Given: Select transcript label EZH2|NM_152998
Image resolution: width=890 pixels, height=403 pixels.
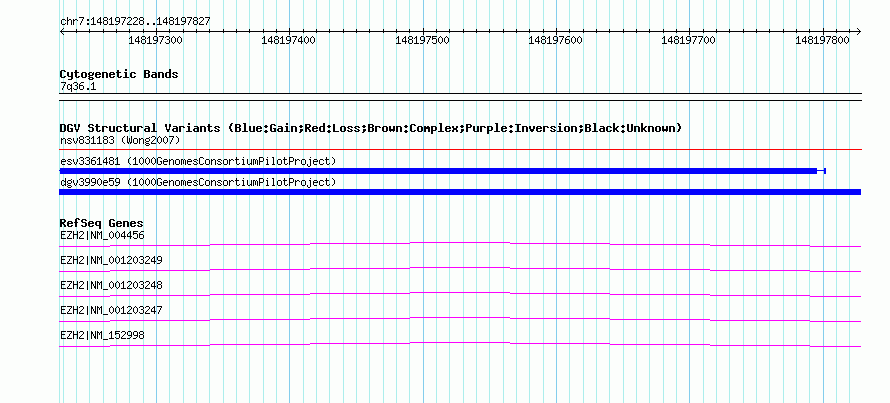Looking at the screenshot, I should pos(102,335).
